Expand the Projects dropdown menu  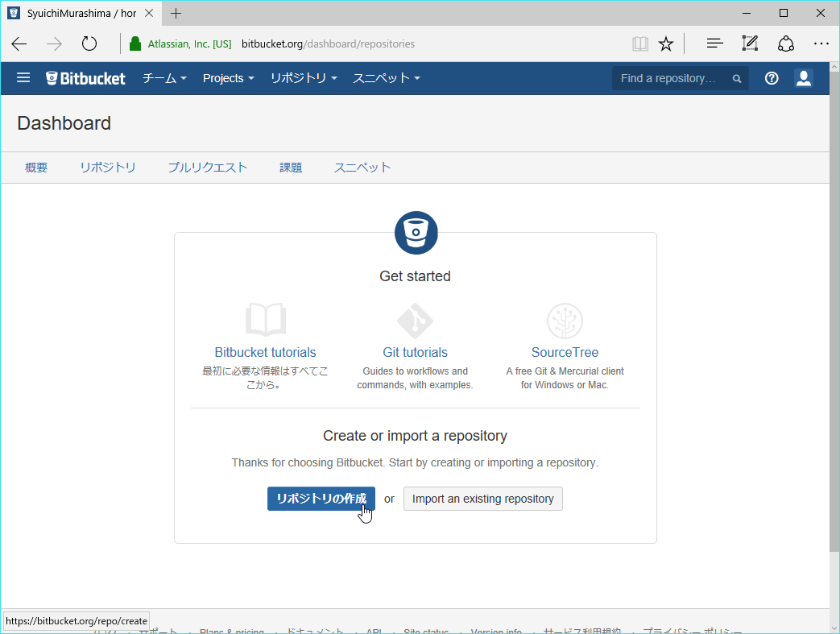point(228,78)
